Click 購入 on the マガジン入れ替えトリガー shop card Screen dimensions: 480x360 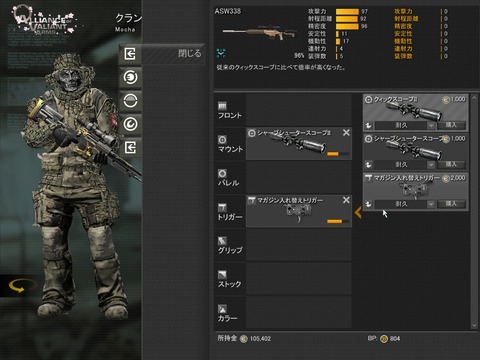coord(451,204)
